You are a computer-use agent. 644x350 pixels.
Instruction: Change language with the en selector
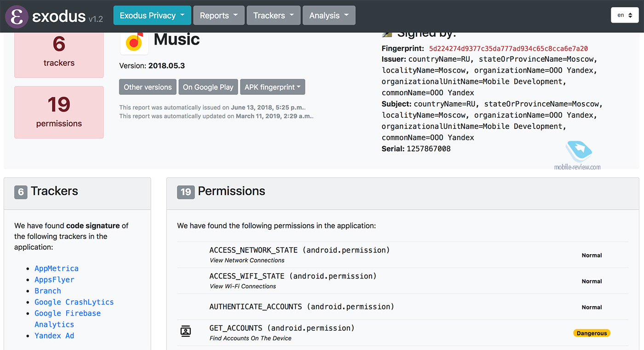pos(625,15)
